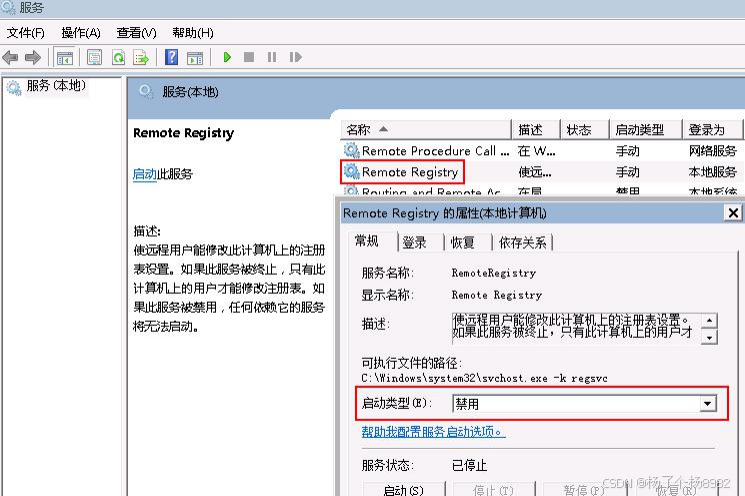The image size is (745, 496).
Task: Sort by the 登录为 column header
Action: [712, 129]
